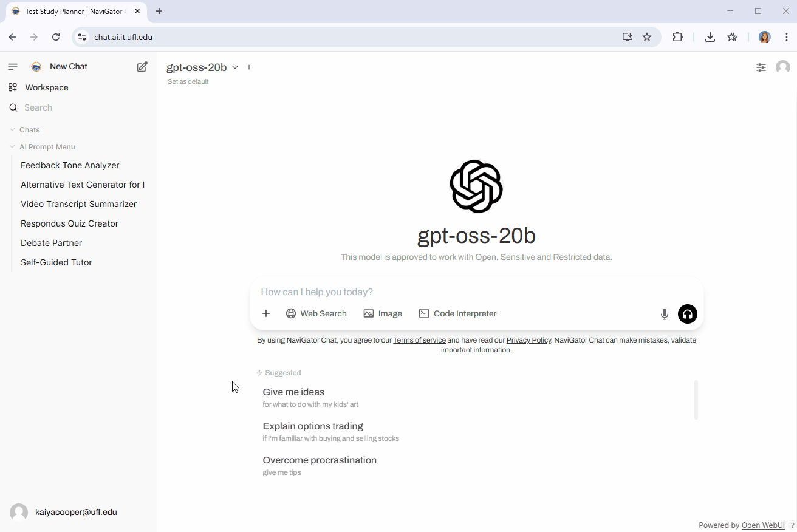Select Respondus Quiz Creator from sidebar
The image size is (797, 532).
tap(69, 223)
